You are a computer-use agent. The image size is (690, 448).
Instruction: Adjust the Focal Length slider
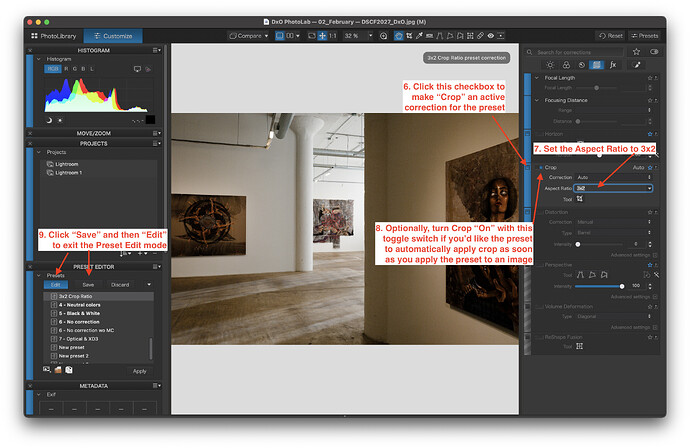coord(596,88)
